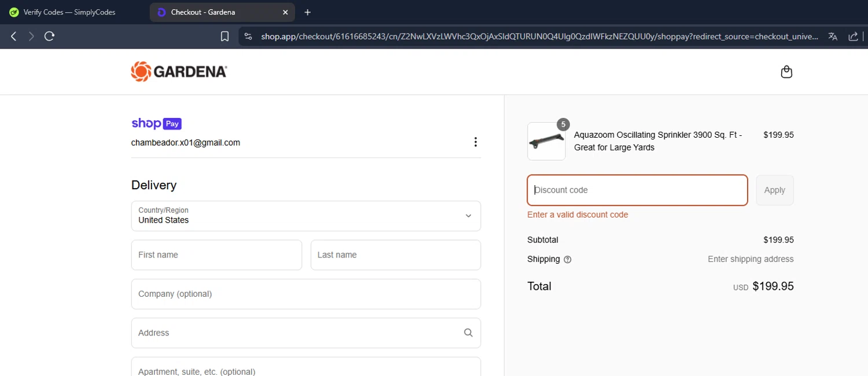
Task: Open the Shipping help question icon
Action: pyautogui.click(x=568, y=260)
